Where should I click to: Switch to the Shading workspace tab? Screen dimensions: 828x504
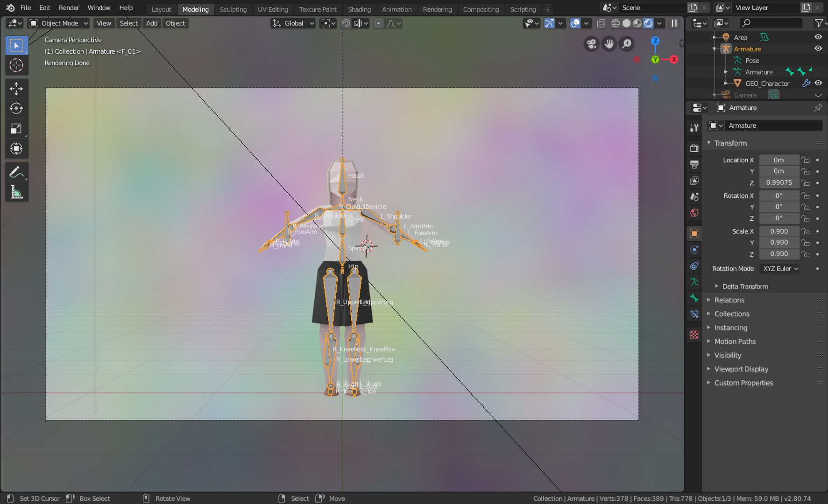(359, 9)
